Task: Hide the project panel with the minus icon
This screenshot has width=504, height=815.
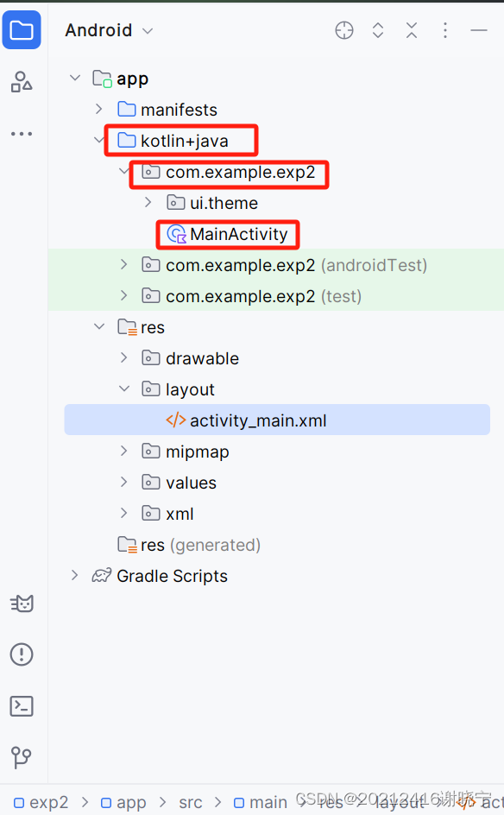Action: (478, 30)
